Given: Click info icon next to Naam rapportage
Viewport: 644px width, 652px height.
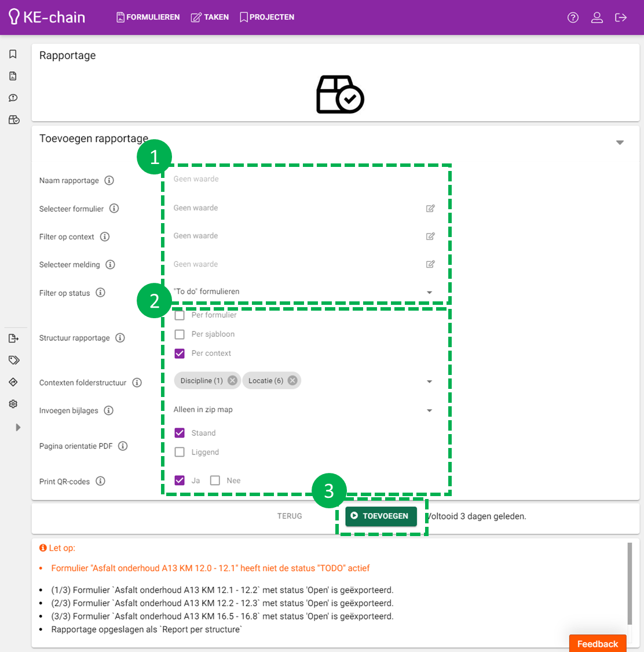Looking at the screenshot, I should tap(109, 180).
